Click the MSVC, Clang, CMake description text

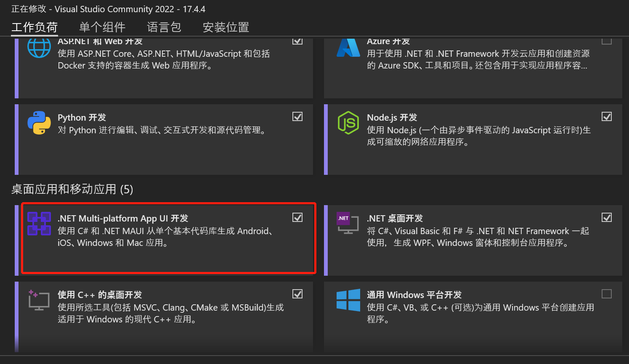click(171, 314)
